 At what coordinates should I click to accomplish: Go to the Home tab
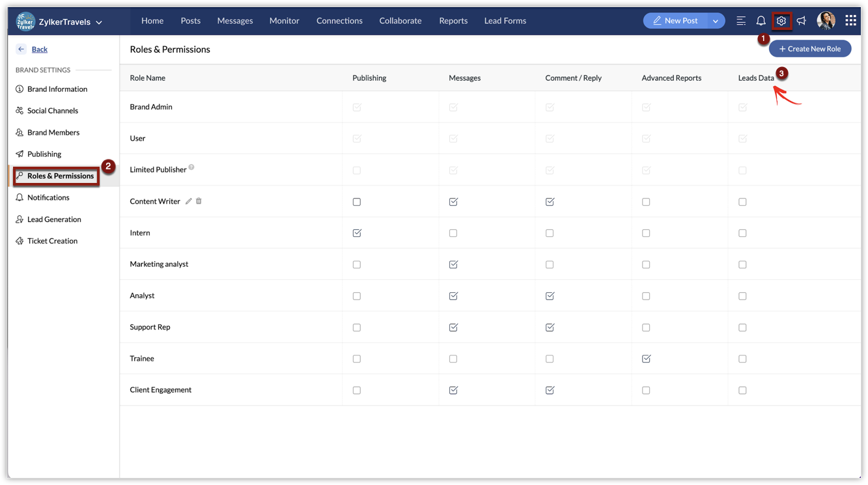[152, 21]
